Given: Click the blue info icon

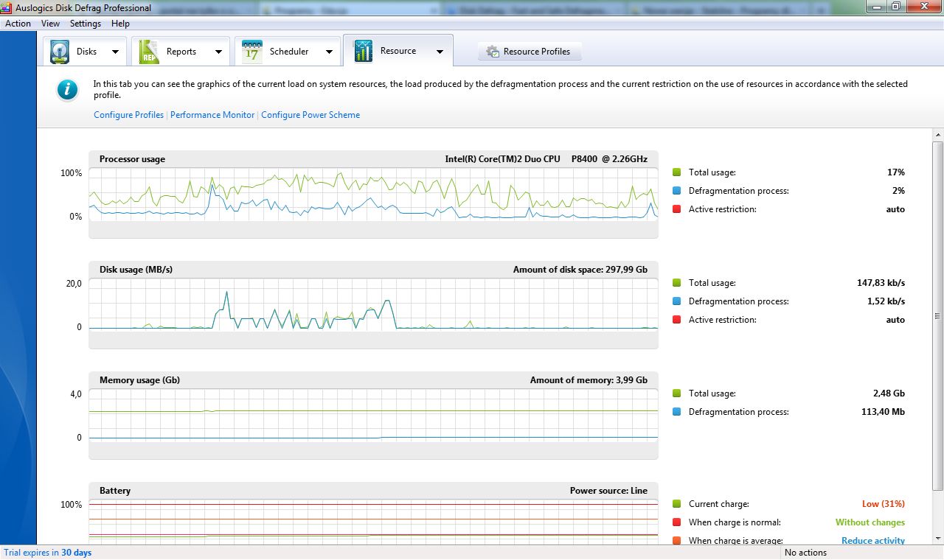Looking at the screenshot, I should point(67,90).
